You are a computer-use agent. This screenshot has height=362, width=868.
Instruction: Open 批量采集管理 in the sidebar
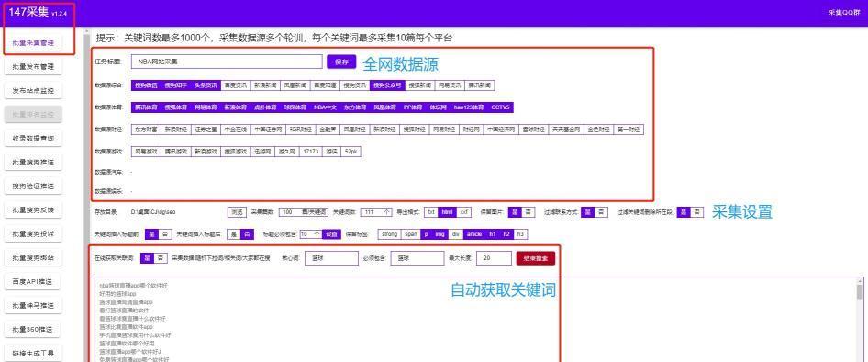pyautogui.click(x=33, y=42)
